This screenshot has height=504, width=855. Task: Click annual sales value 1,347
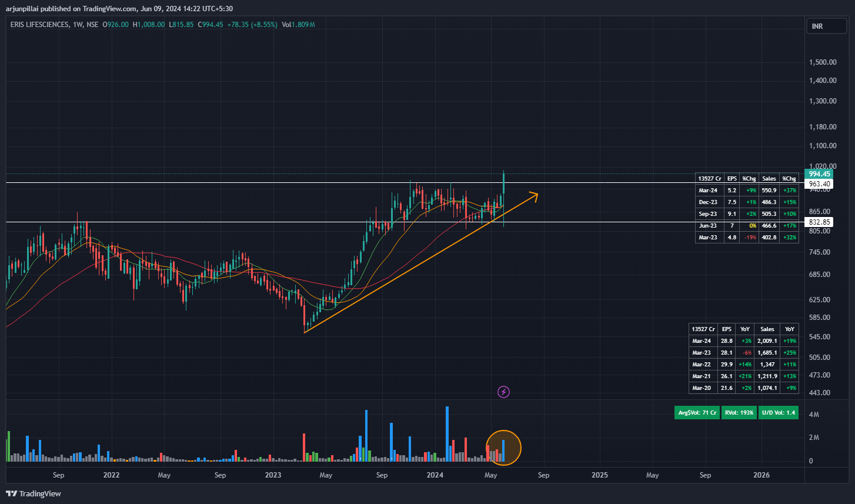tap(767, 365)
